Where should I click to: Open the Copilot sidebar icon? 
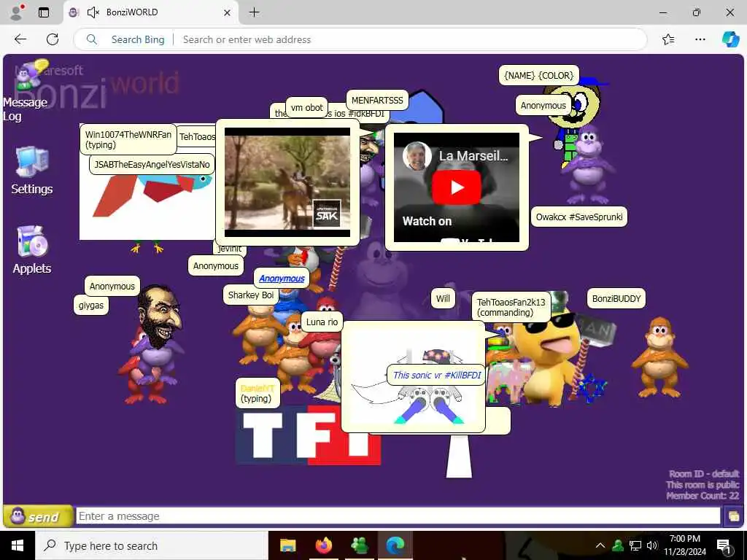[x=729, y=39]
